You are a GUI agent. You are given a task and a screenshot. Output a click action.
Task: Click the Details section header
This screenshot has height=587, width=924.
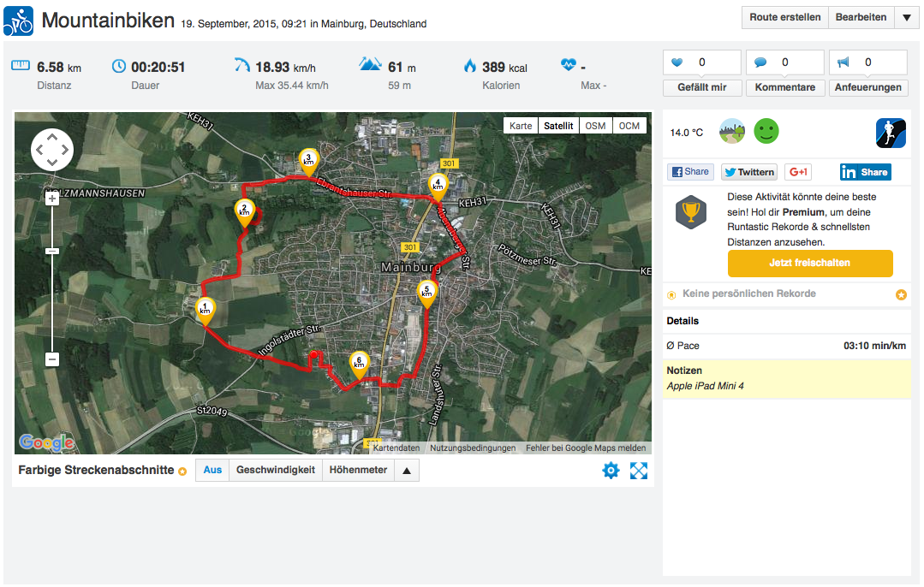(x=683, y=321)
